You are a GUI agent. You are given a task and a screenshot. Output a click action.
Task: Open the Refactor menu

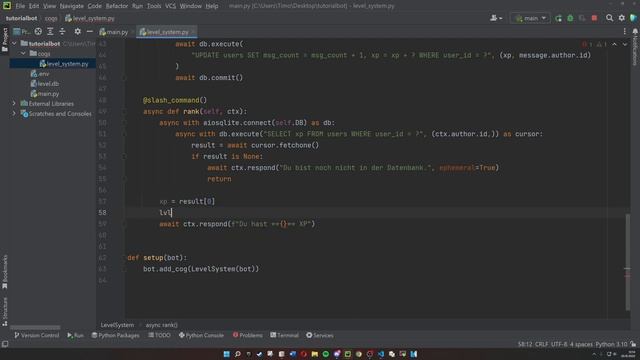point(117,6)
